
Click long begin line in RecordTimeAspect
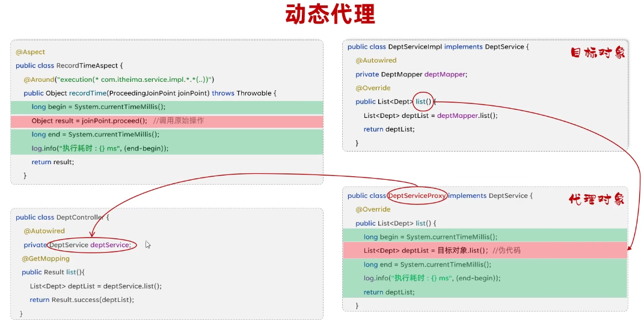99,107
